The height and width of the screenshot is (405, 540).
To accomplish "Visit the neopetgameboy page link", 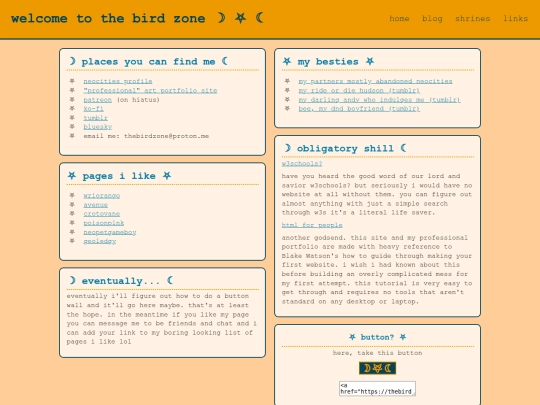I will [x=110, y=232].
